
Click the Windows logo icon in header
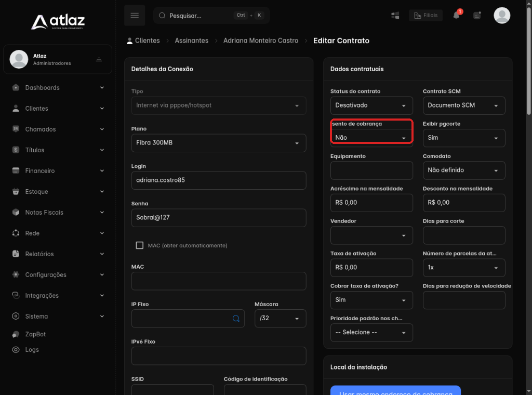coord(395,15)
